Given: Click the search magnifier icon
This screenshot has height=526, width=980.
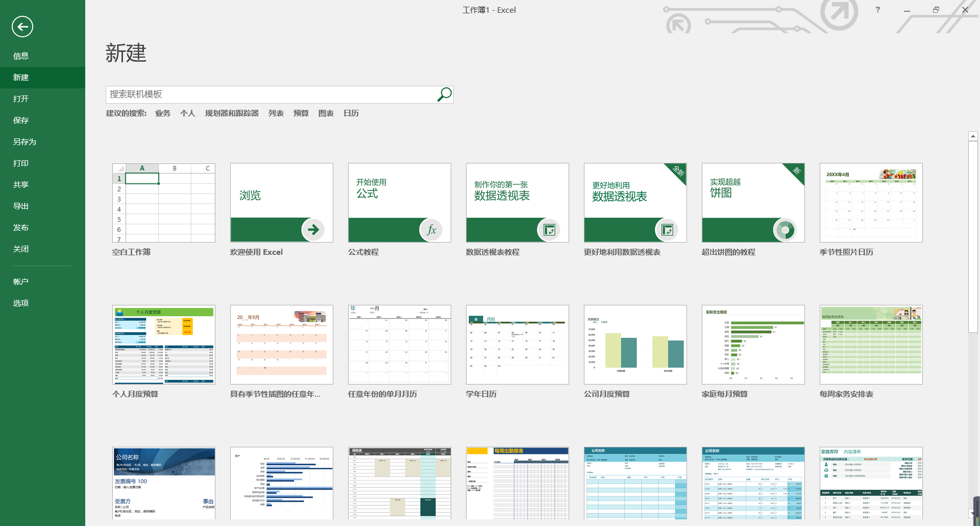Looking at the screenshot, I should 444,94.
